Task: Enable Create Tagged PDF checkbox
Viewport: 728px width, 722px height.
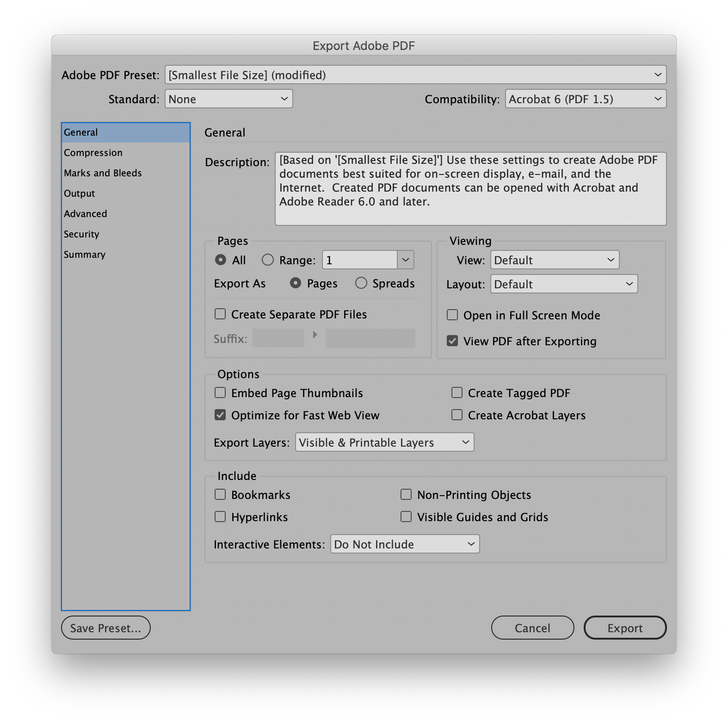Action: pos(457,393)
